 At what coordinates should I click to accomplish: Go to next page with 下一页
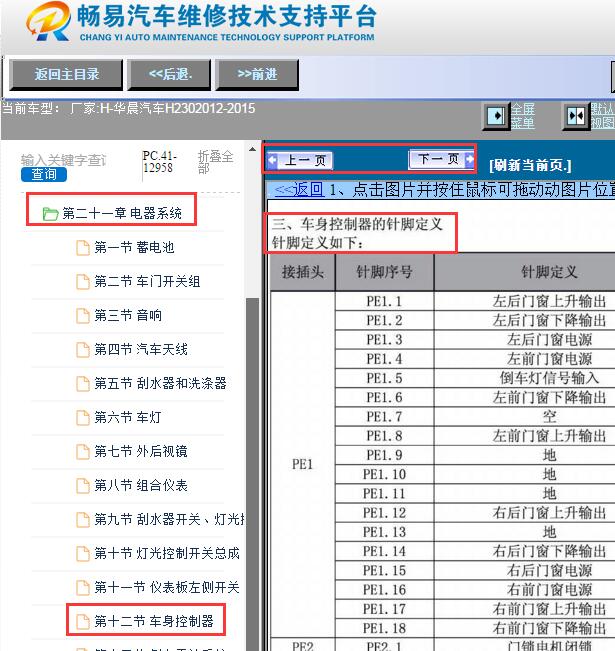tap(441, 159)
